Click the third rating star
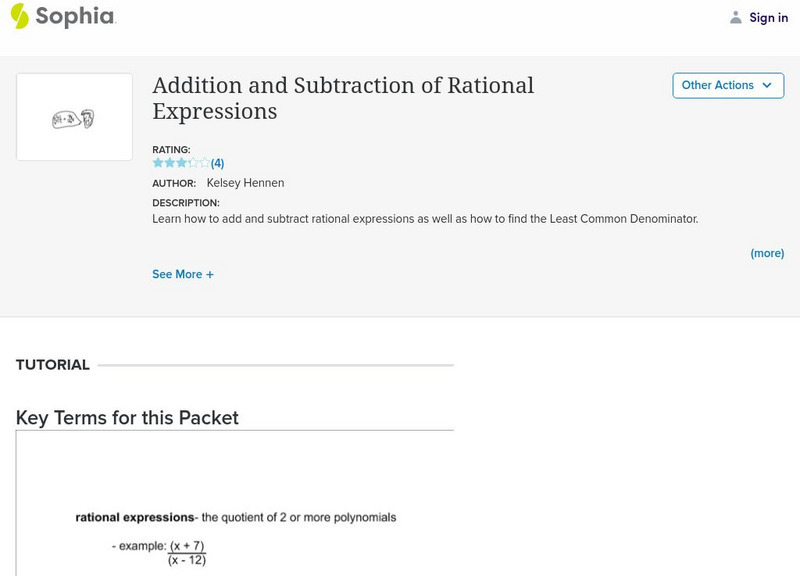Screen dimensions: 800x576 tap(181, 163)
